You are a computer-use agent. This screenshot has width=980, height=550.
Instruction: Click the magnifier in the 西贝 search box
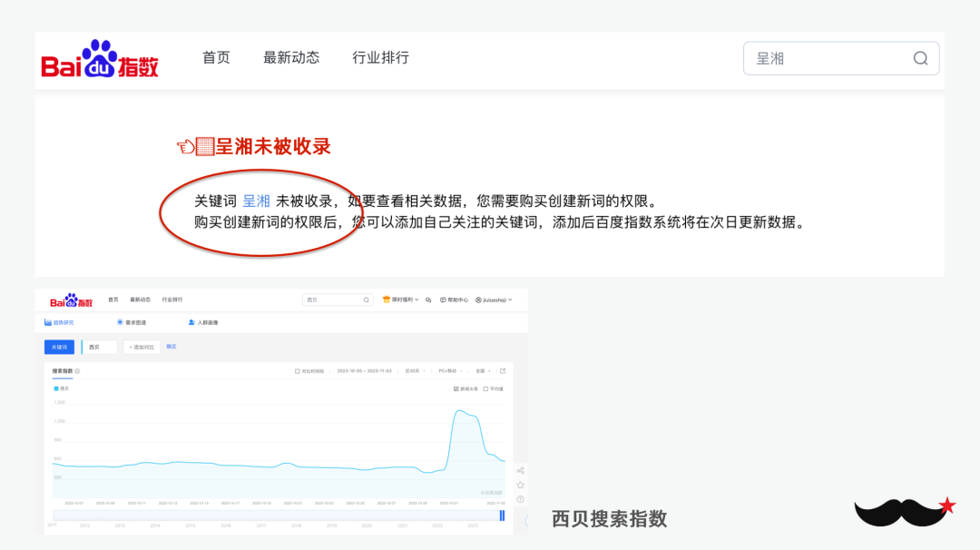tap(367, 300)
